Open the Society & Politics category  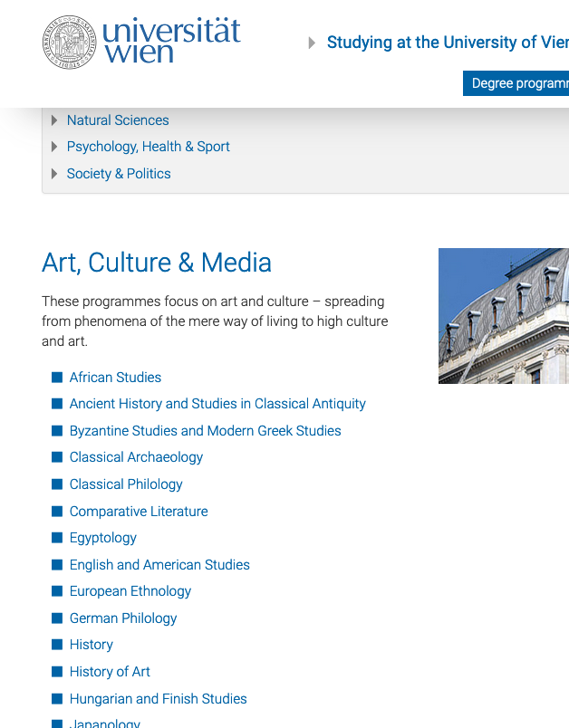(119, 174)
